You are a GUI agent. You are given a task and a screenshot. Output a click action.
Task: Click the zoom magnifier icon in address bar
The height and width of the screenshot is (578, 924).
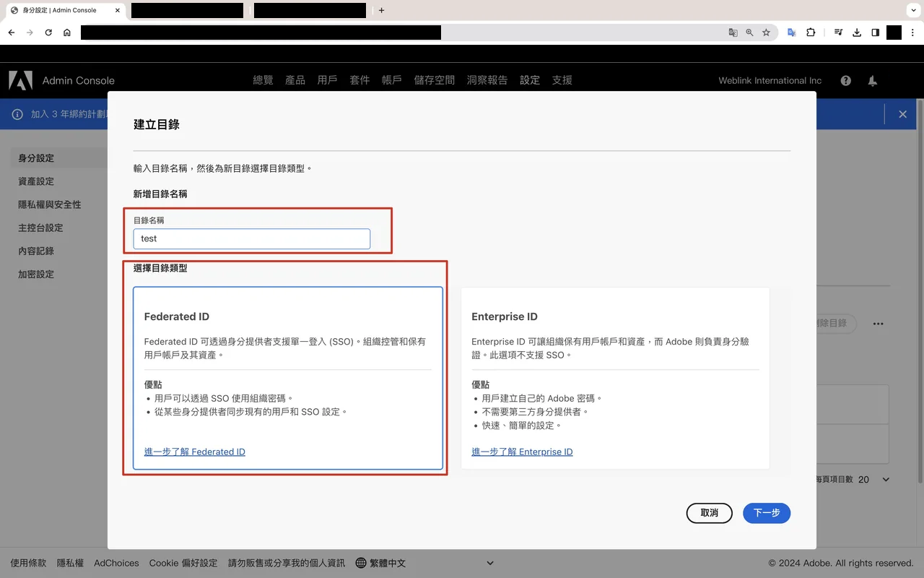749,33
